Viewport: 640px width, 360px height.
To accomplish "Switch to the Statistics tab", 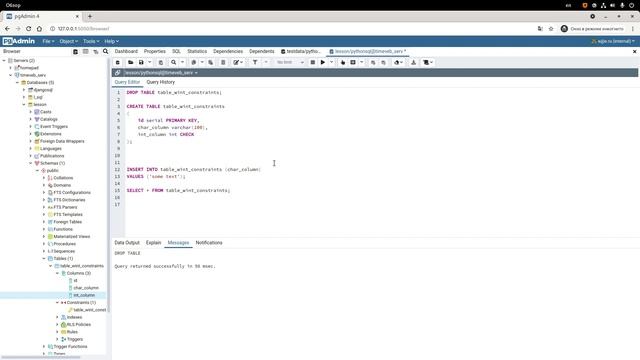I will pyautogui.click(x=197, y=51).
